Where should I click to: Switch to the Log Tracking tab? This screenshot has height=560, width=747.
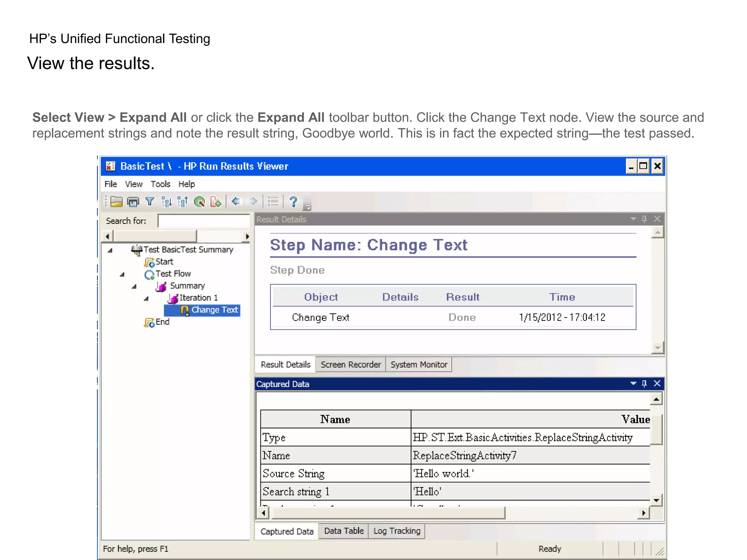(397, 531)
